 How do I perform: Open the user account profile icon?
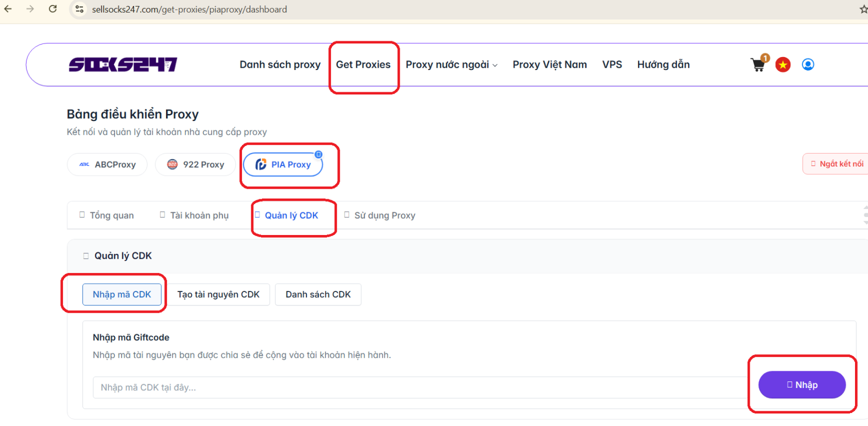point(808,65)
